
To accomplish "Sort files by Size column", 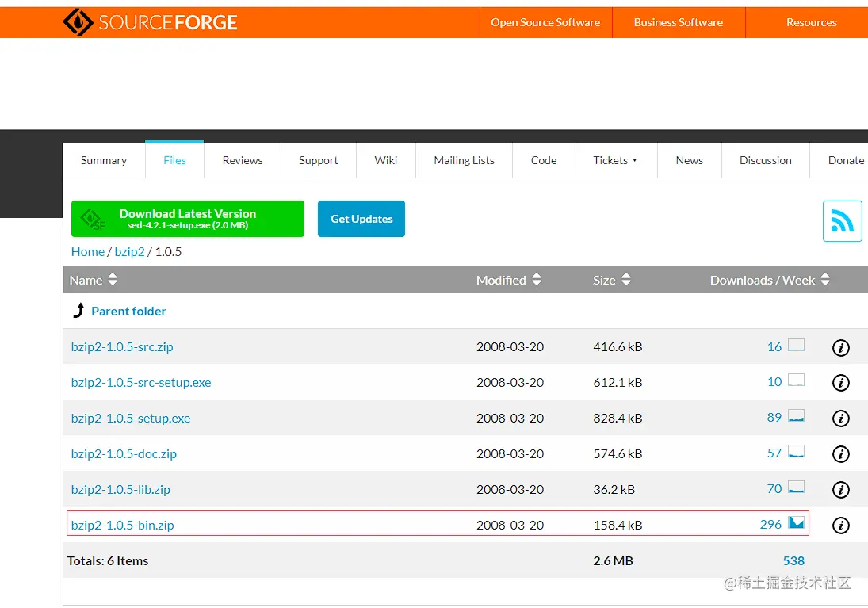I will point(612,280).
